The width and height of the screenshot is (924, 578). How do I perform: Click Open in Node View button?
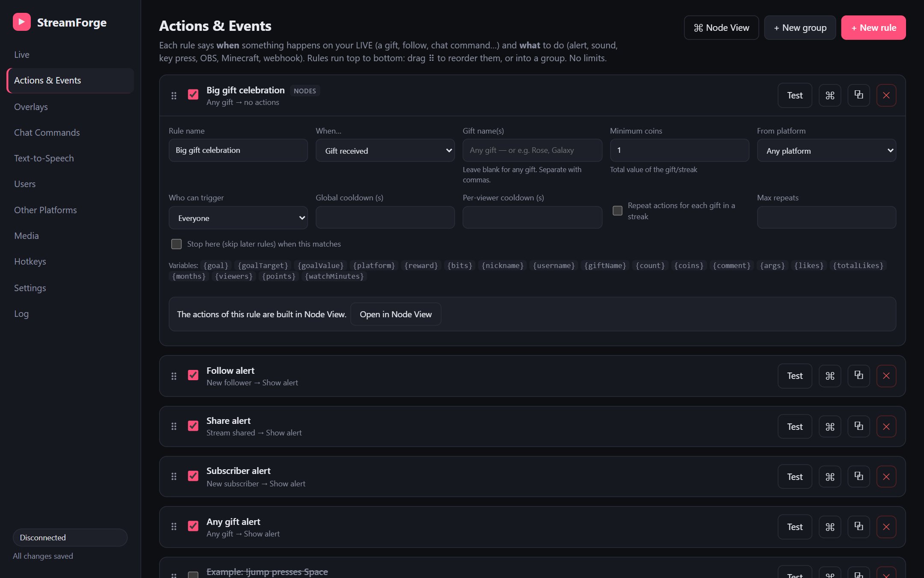396,314
